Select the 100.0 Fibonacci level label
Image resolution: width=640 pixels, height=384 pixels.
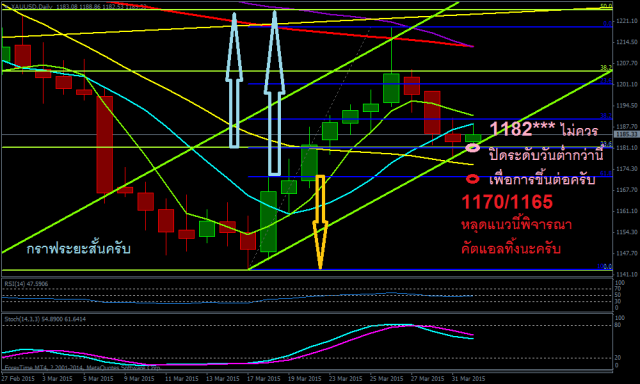click(x=604, y=266)
